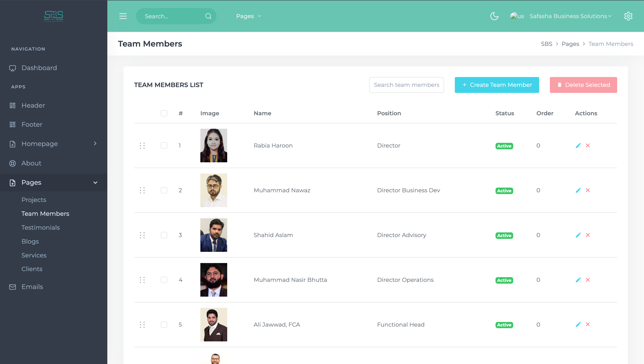The width and height of the screenshot is (644, 364).
Task: Select the checkbox for Muhammad Nasir Bhutta
Action: 164,280
